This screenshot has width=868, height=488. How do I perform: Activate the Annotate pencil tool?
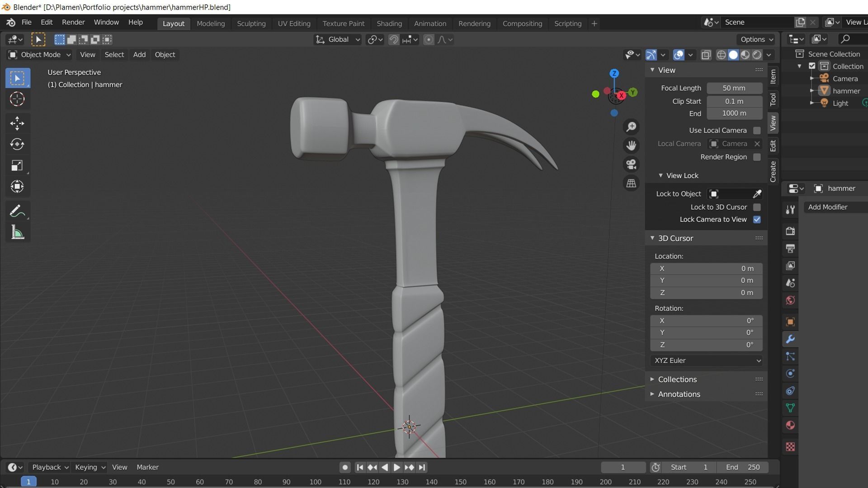[x=18, y=211]
